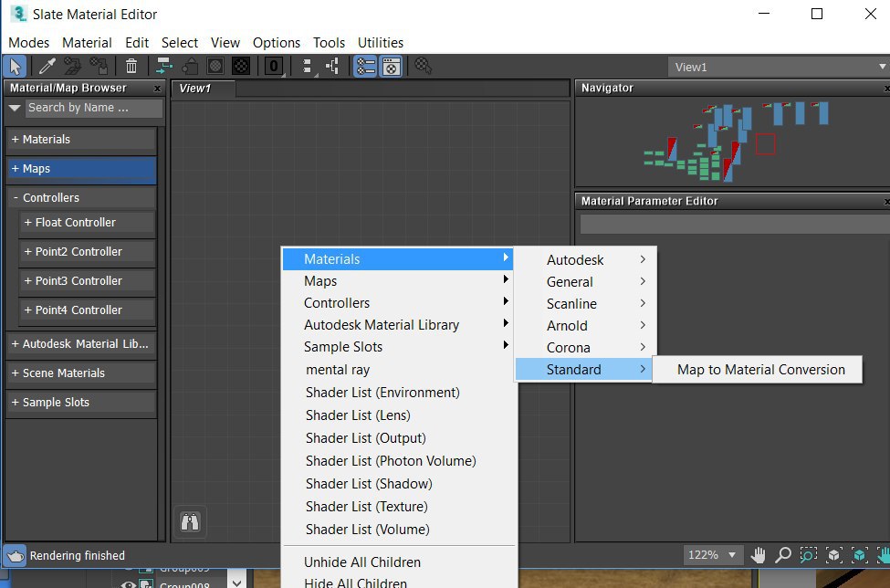
Task: Click the Material Parameter Editor name field
Action: (x=735, y=224)
